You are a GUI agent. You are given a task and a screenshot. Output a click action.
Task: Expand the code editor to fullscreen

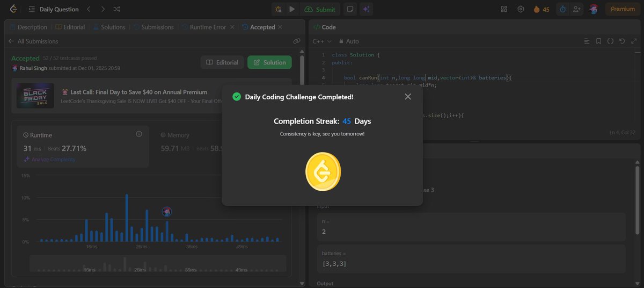pyautogui.click(x=633, y=41)
